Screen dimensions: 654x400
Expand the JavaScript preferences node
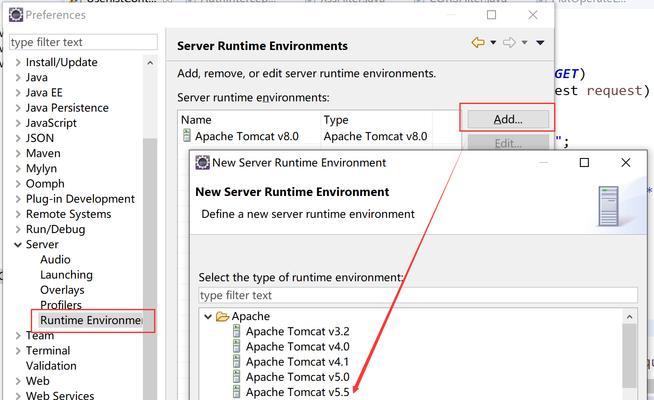tap(18, 123)
